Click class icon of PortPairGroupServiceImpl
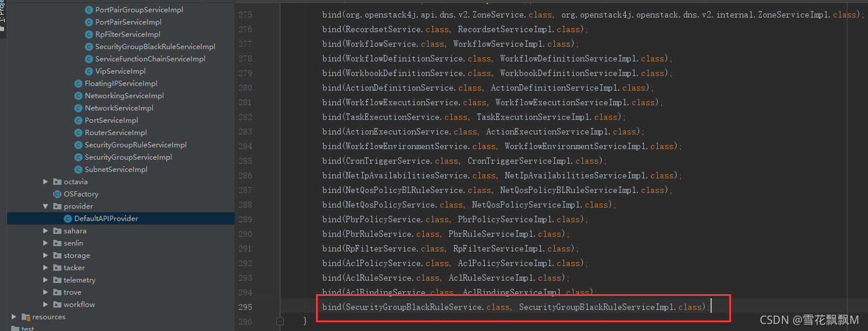The height and width of the screenshot is (331, 868). click(89, 10)
